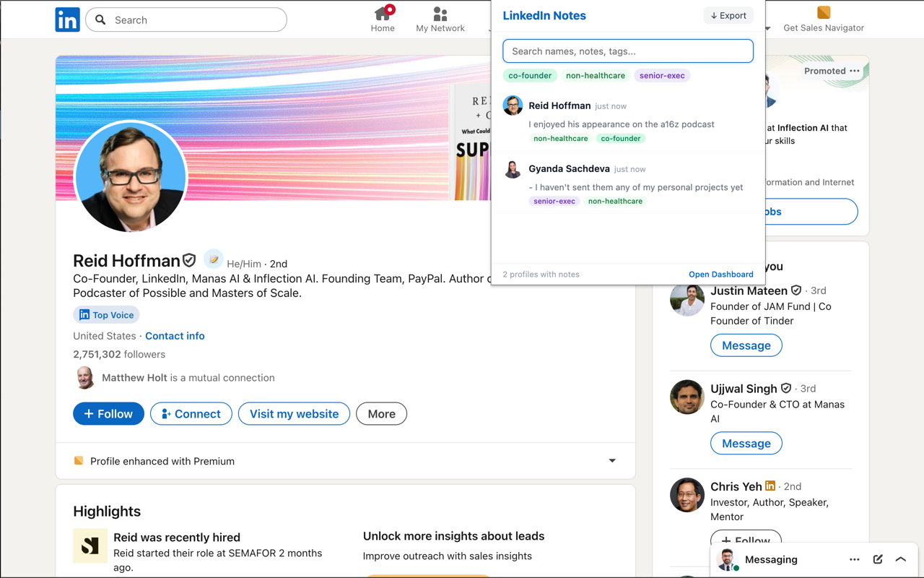This screenshot has height=578, width=924.
Task: Click the note icon beside Reid Hoffman's name
Action: click(x=213, y=259)
